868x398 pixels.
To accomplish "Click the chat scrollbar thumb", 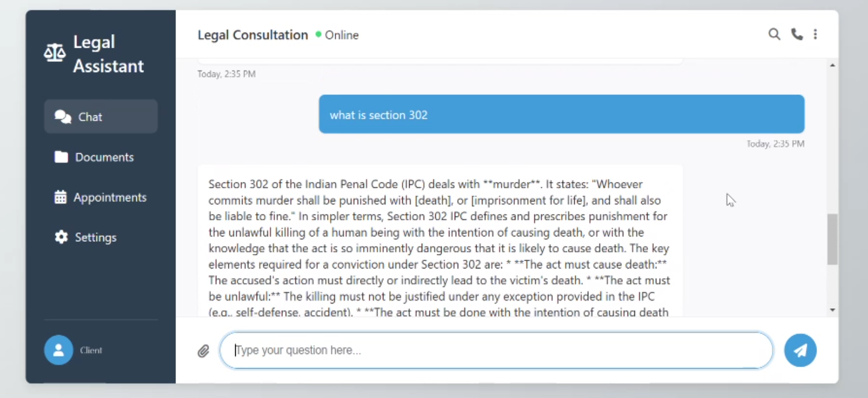I will (832, 239).
